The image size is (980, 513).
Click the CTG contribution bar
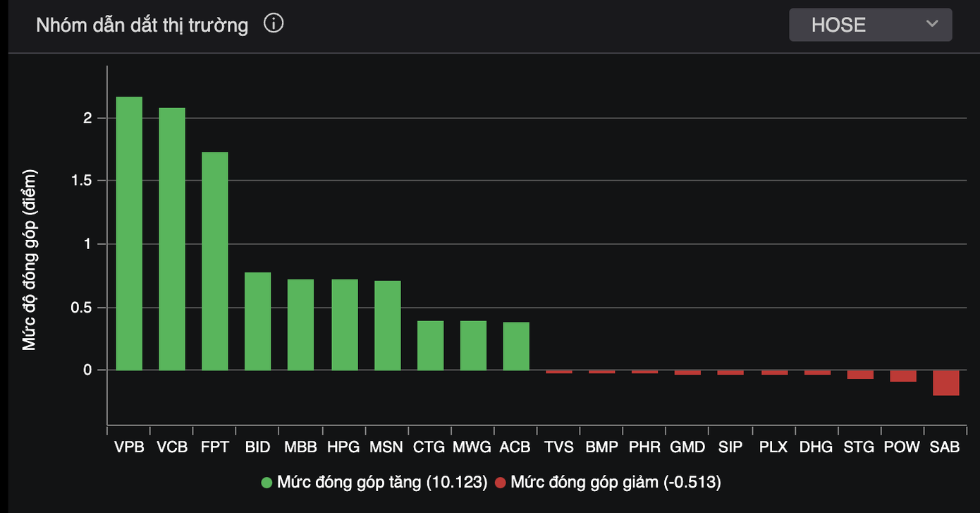click(431, 345)
